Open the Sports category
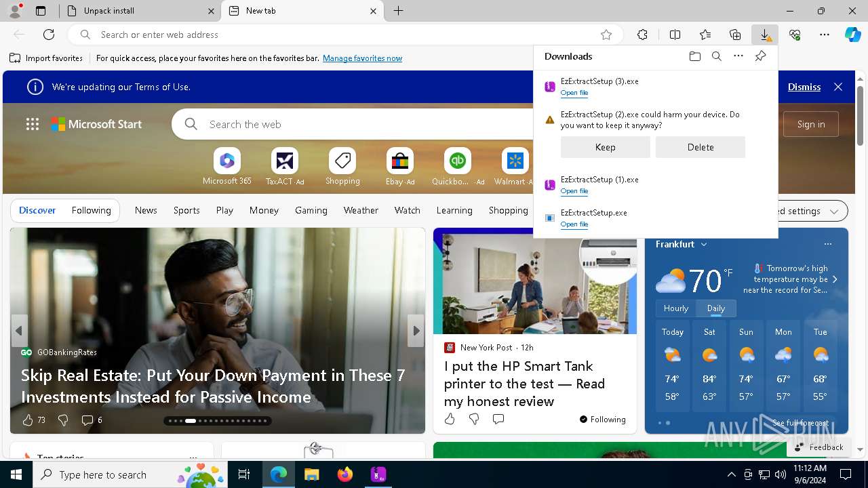 186,210
